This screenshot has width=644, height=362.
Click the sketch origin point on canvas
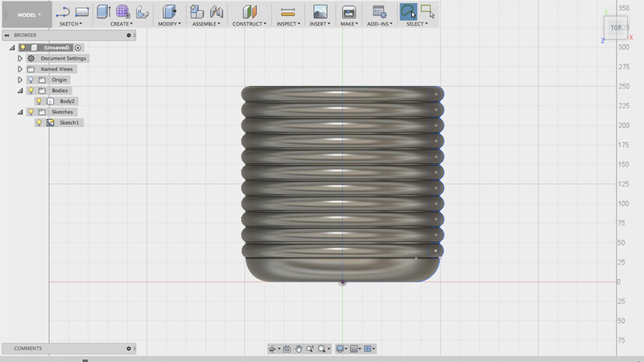click(x=343, y=282)
